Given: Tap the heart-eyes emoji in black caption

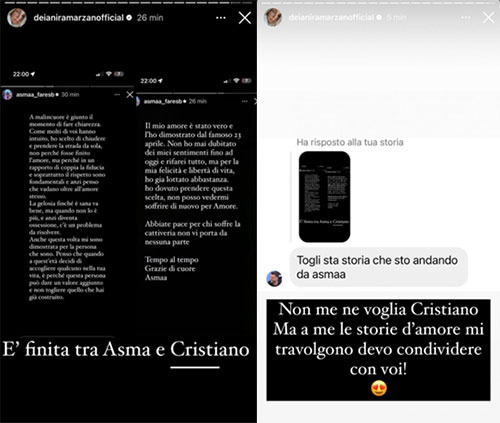Looking at the screenshot, I should (x=379, y=389).
